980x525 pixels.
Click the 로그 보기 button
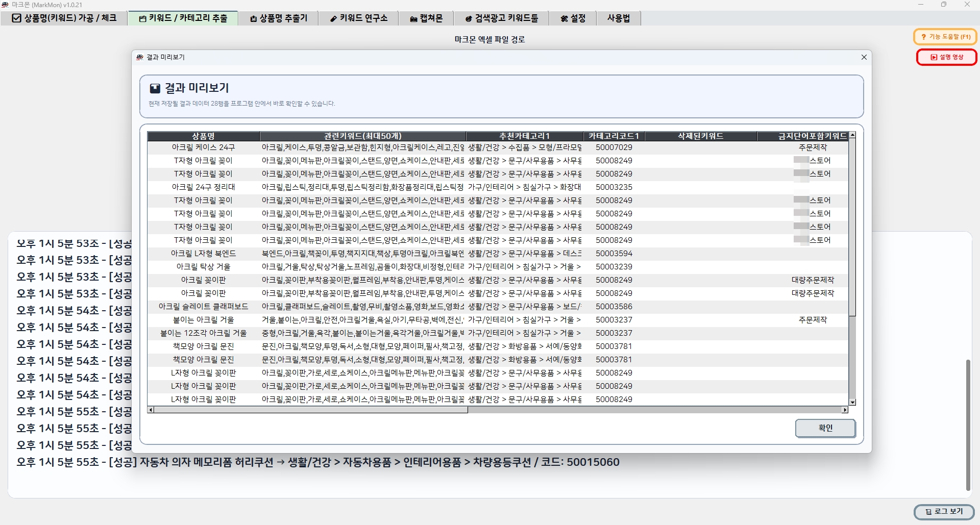point(944,511)
